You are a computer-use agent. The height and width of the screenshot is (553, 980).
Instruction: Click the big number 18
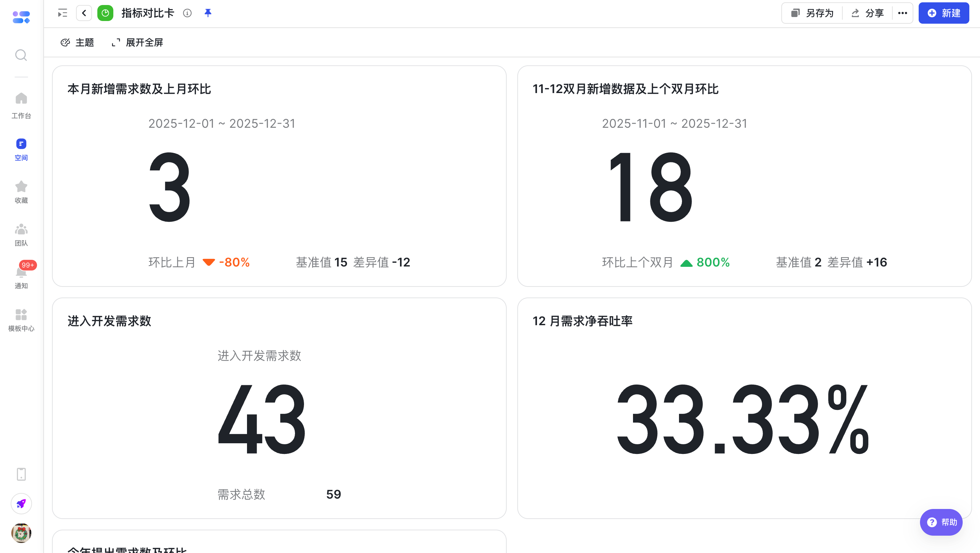pos(651,186)
